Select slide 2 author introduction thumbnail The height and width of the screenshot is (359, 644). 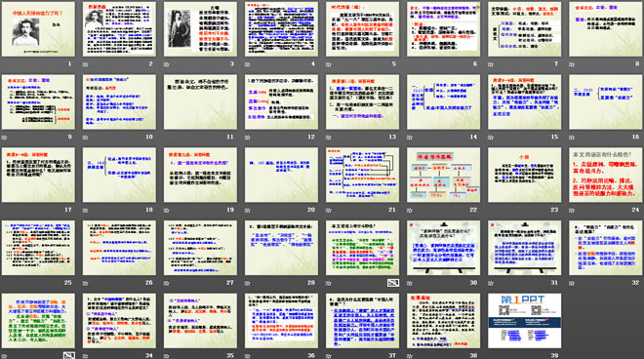tap(119, 29)
